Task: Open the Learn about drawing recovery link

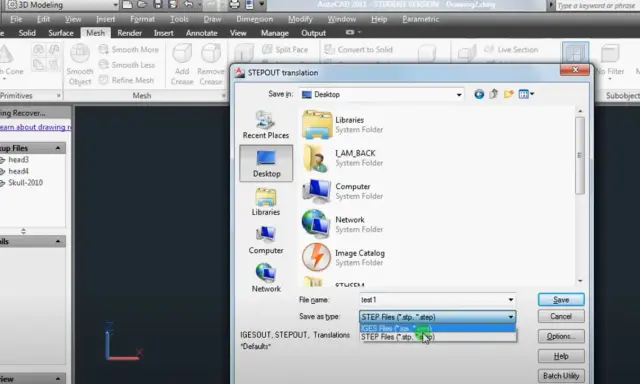Action: [x=36, y=127]
